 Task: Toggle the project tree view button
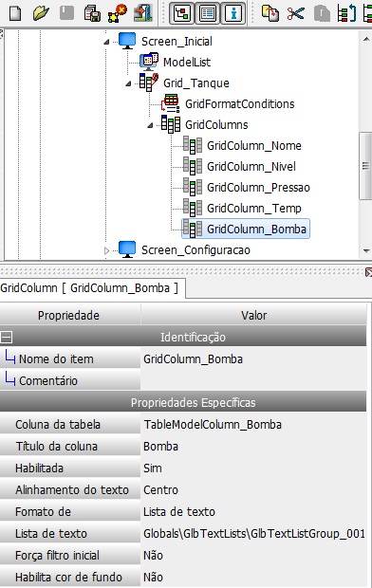pos(181,13)
